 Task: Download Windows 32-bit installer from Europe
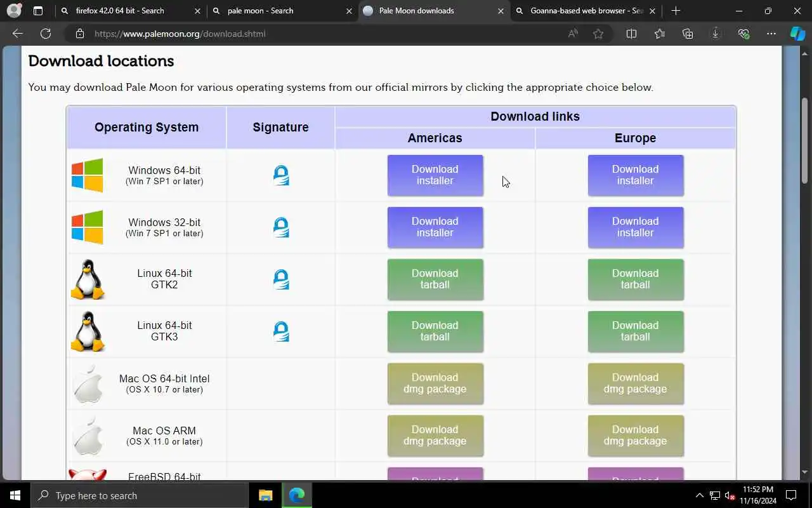point(636,227)
